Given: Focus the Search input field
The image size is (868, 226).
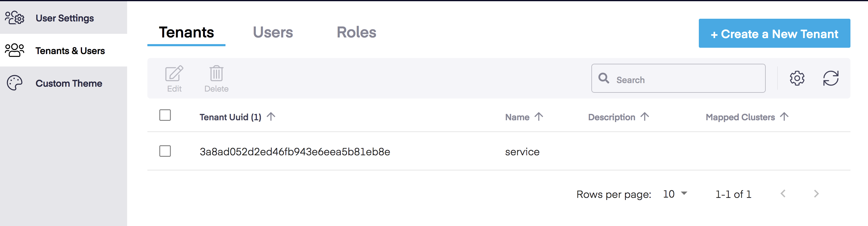Looking at the screenshot, I should click(x=678, y=78).
